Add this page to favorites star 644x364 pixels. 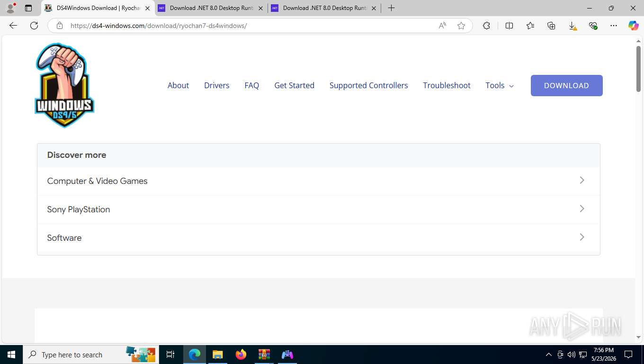pos(461,26)
